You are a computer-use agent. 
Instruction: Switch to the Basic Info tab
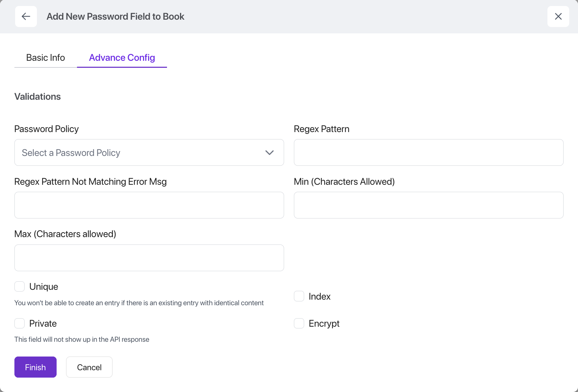coord(45,58)
